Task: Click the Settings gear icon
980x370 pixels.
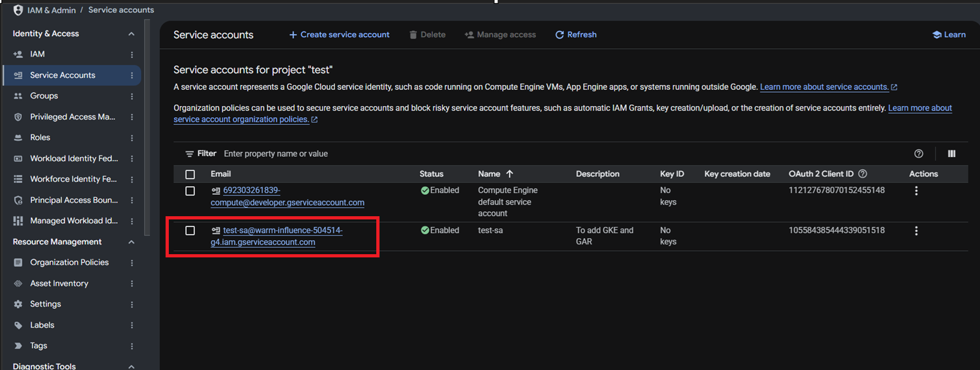Action: click(18, 304)
